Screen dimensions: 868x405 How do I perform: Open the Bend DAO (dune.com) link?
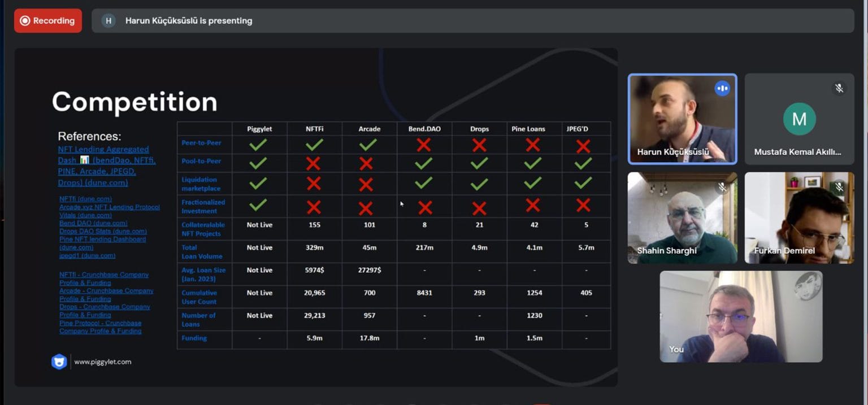click(x=93, y=223)
